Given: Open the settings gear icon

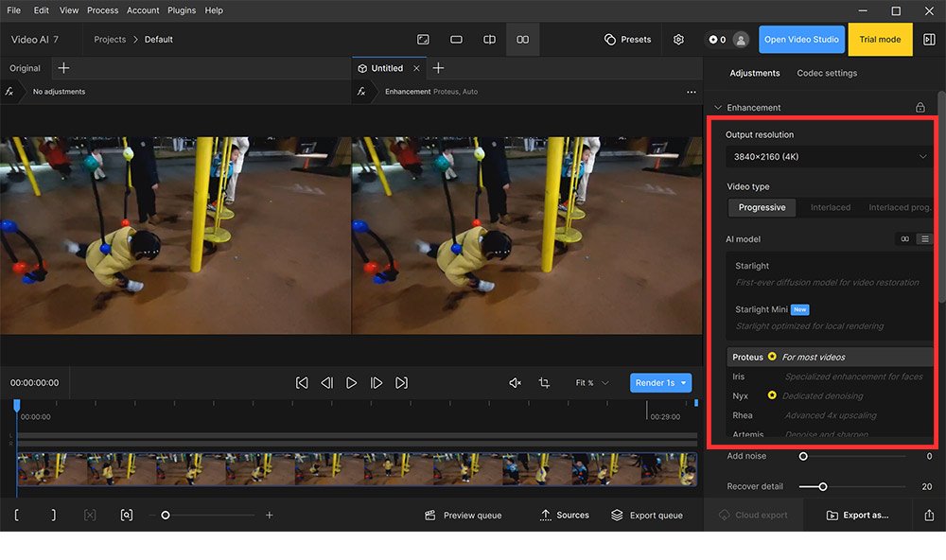Looking at the screenshot, I should pos(678,40).
